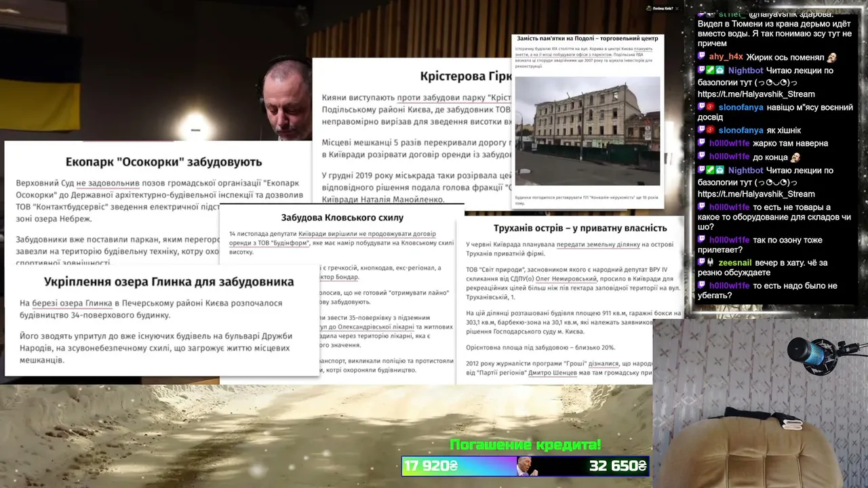Click the collected amount '17 920₴'

(x=432, y=466)
